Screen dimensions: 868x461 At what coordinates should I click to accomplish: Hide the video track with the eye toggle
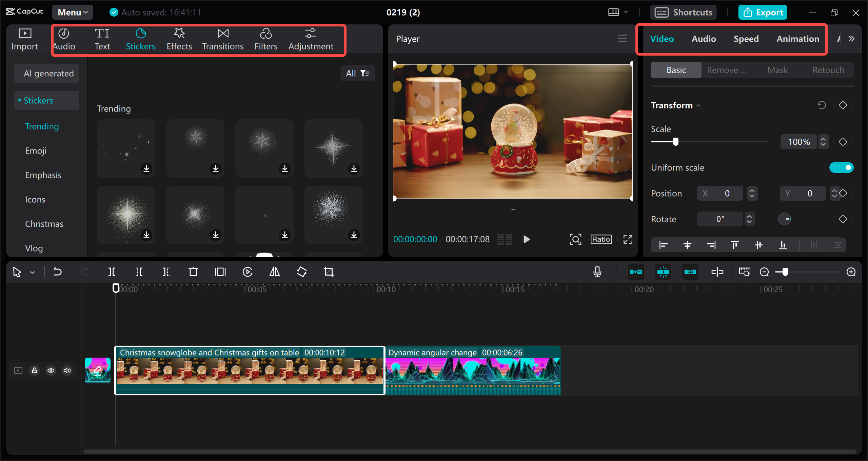coord(51,370)
